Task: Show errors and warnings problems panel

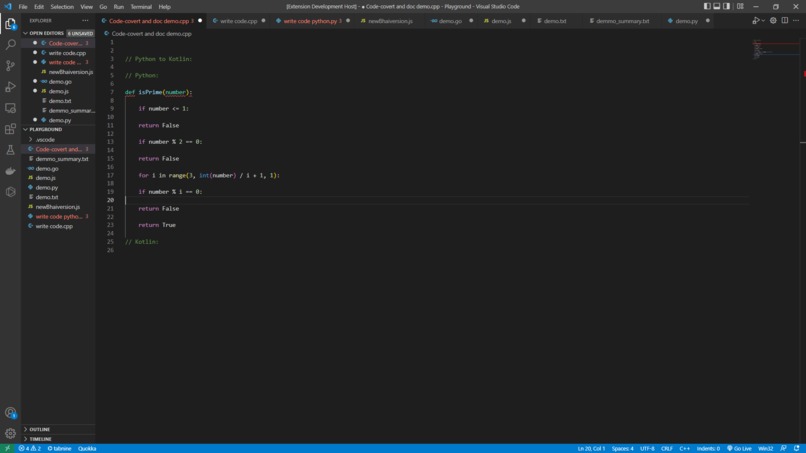Action: 29,448
